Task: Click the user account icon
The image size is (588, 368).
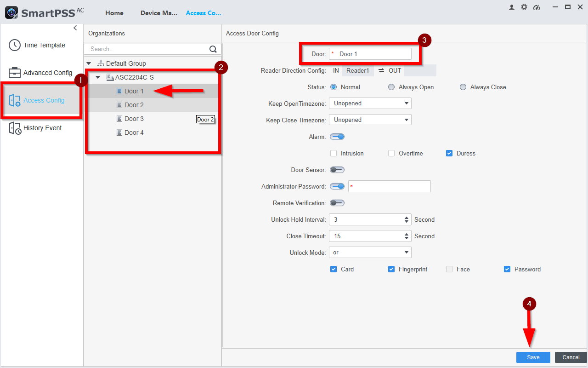Action: click(x=512, y=7)
